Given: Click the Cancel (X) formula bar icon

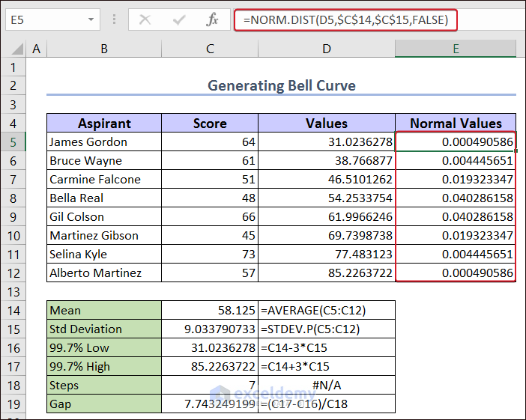Looking at the screenshot, I should coord(145,20).
